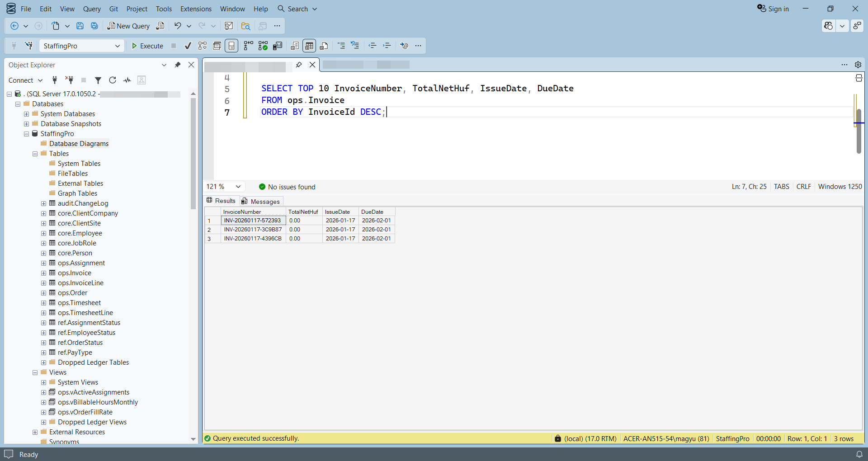The height and width of the screenshot is (461, 868).
Task: Expand the ops.Invoice table node
Action: tap(44, 273)
